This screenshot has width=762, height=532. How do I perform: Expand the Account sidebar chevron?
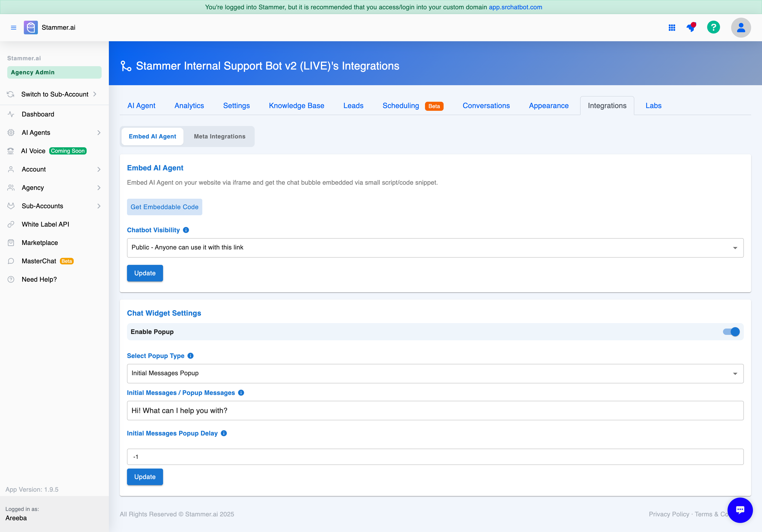pyautogui.click(x=99, y=169)
